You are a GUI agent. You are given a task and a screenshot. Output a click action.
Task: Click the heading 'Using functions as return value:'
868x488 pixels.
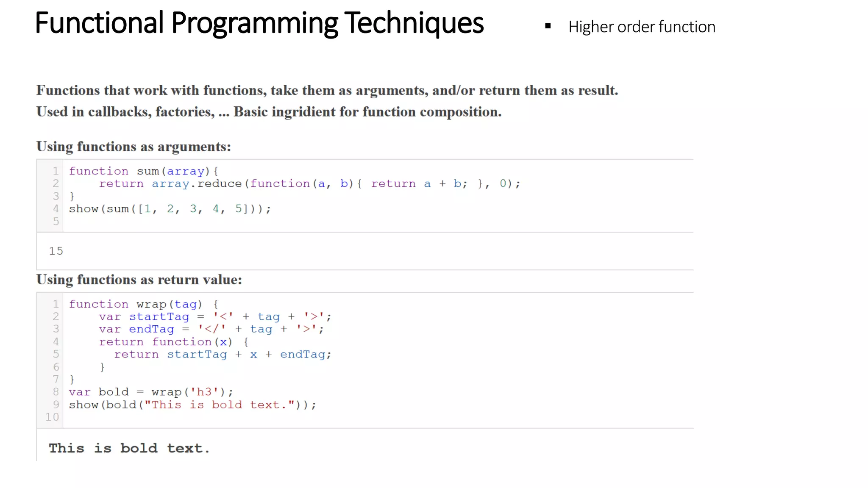pos(139,280)
